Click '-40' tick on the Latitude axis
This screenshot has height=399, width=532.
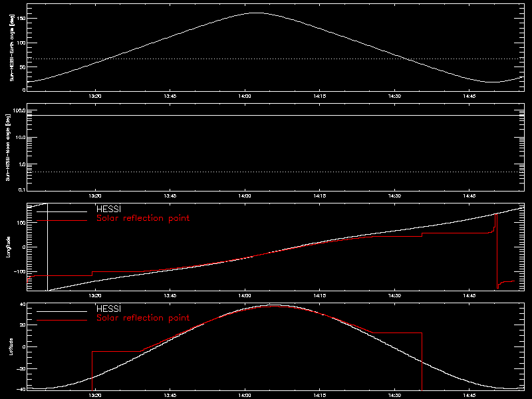tap(21, 390)
